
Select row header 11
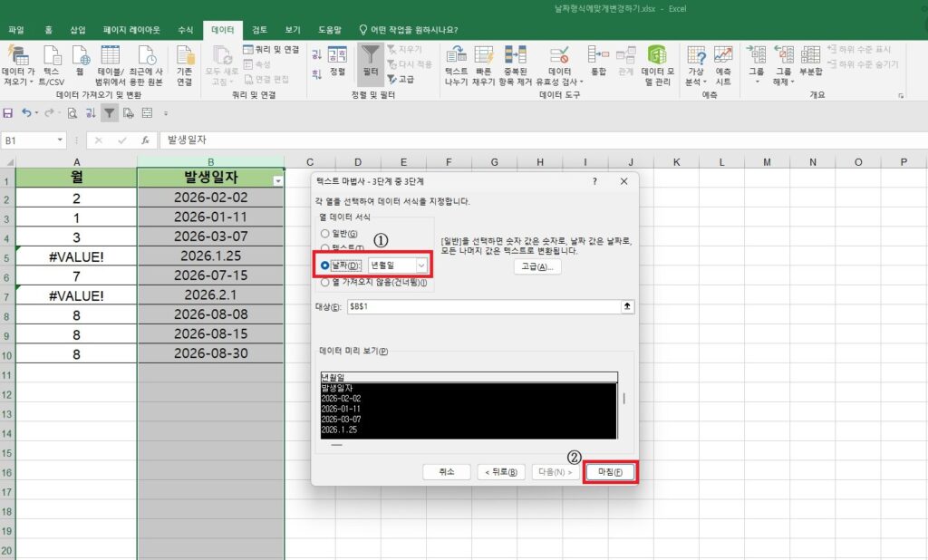click(x=7, y=375)
